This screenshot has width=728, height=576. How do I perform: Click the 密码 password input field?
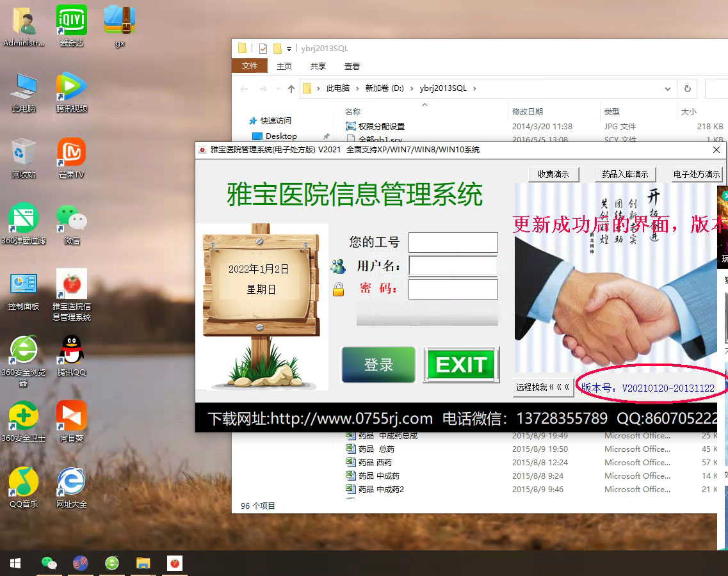coord(453,289)
